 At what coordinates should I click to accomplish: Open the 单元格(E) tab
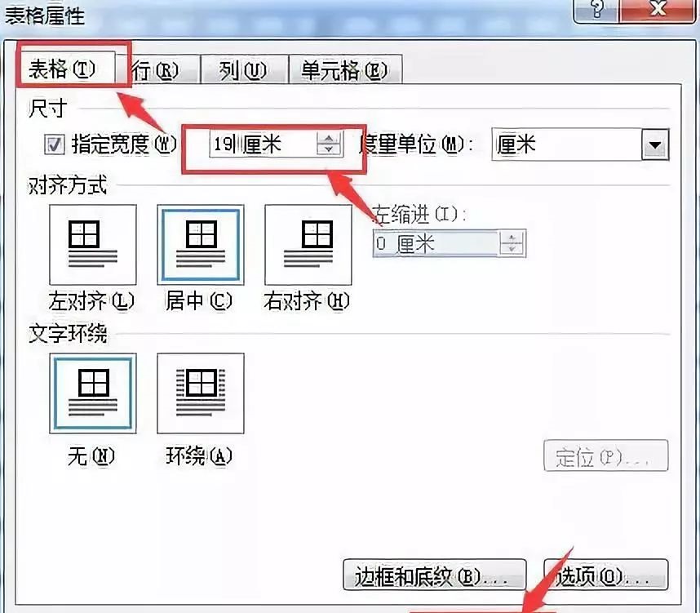click(x=346, y=70)
